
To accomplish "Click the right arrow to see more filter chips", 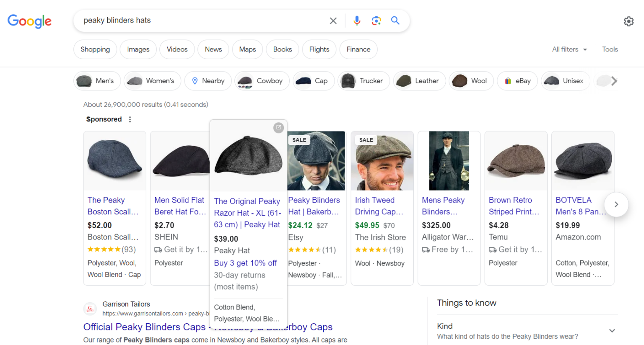I will 613,80.
